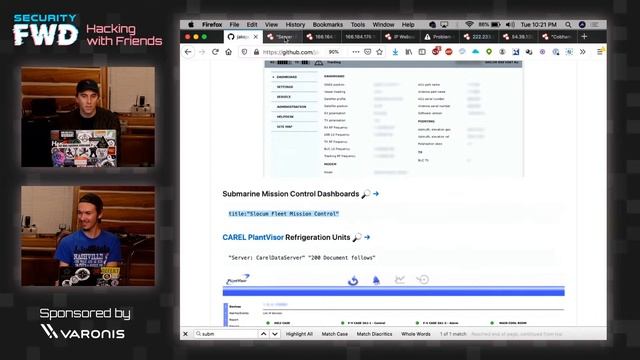Toggle Match Case in find bar
This screenshot has width=640, height=360.
coord(335,334)
